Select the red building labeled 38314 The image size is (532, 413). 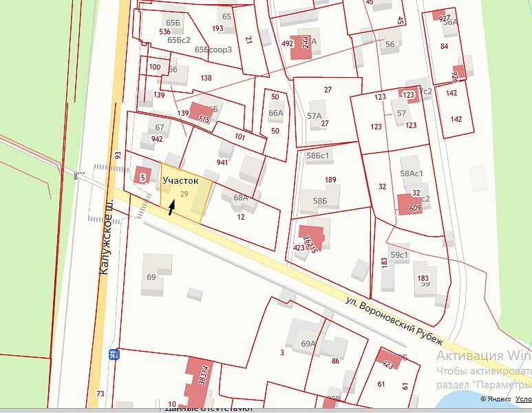coord(198,382)
